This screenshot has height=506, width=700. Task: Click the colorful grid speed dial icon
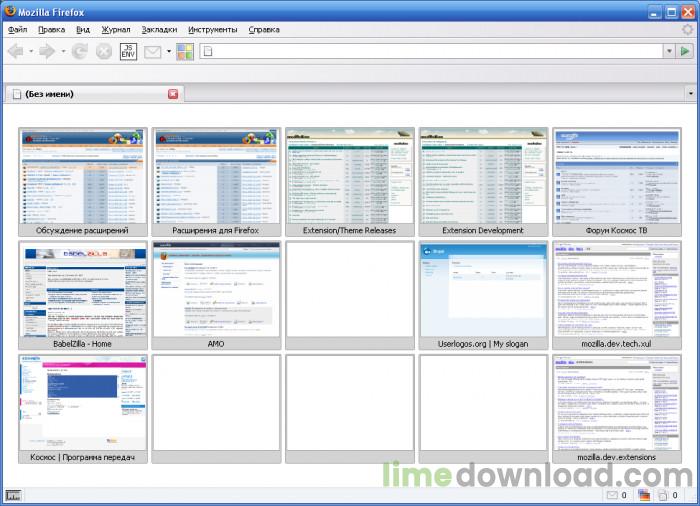pyautogui.click(x=185, y=51)
